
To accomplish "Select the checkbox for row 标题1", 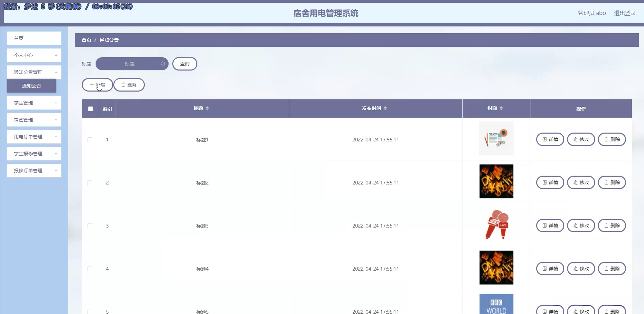I will pyautogui.click(x=90, y=140).
